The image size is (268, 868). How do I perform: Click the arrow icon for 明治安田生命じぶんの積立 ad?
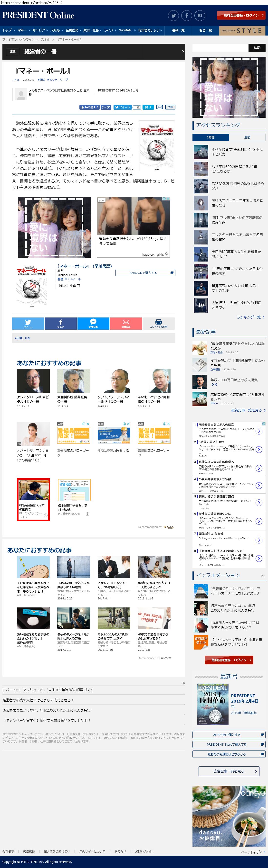pyautogui.click(x=259, y=431)
